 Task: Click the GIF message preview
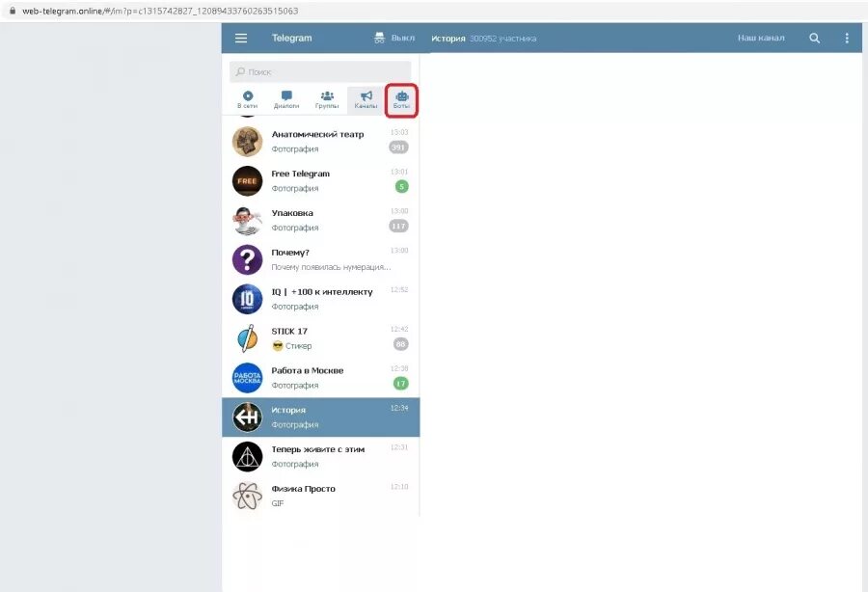278,503
